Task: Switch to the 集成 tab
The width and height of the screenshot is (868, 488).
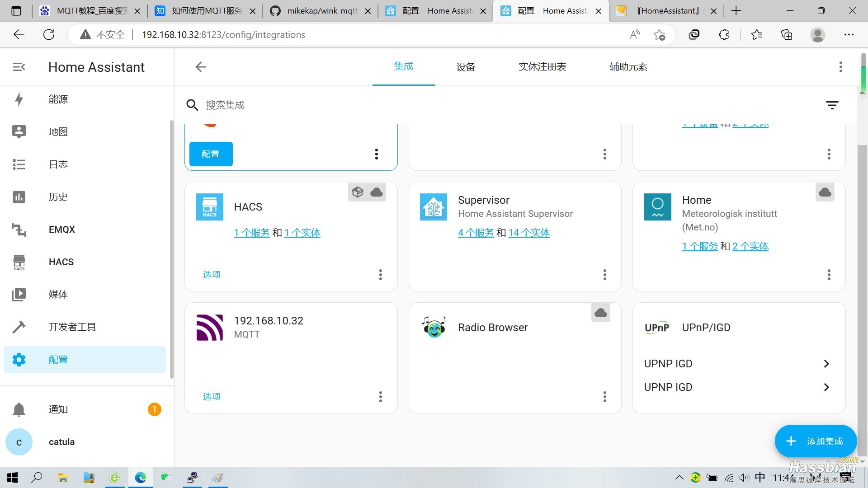Action: coord(403,67)
